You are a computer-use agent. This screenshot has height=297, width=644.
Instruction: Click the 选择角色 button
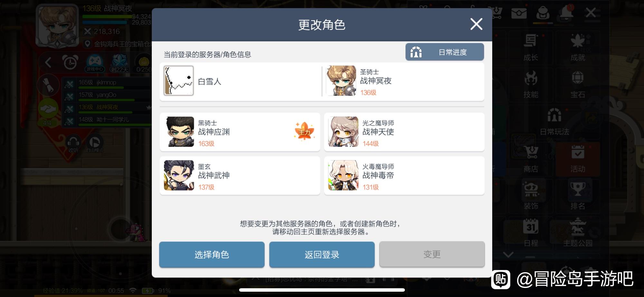[212, 254]
